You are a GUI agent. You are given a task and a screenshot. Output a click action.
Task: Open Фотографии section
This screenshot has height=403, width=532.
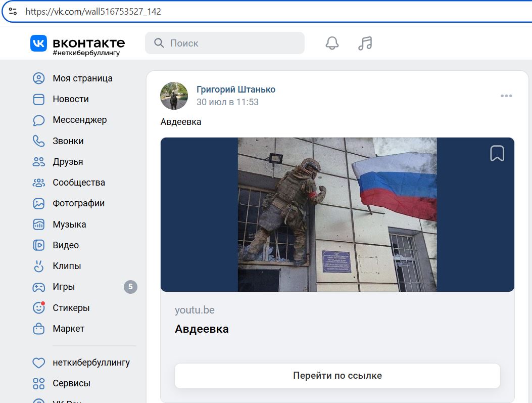click(x=78, y=203)
